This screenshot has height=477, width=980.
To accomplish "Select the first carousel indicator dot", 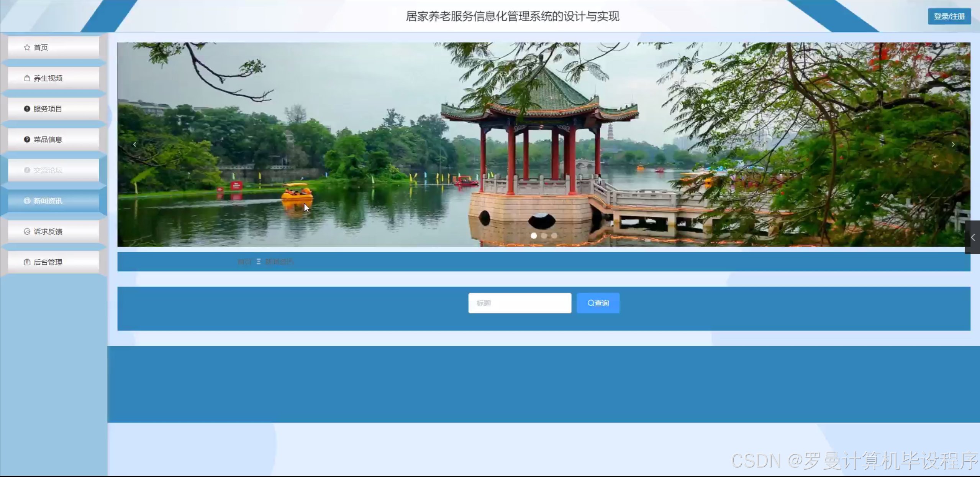I will pyautogui.click(x=534, y=236).
